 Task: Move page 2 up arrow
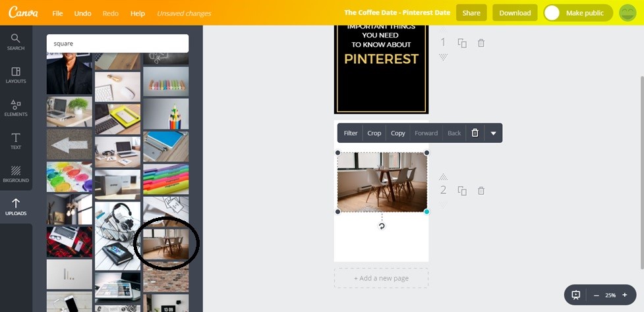click(443, 176)
